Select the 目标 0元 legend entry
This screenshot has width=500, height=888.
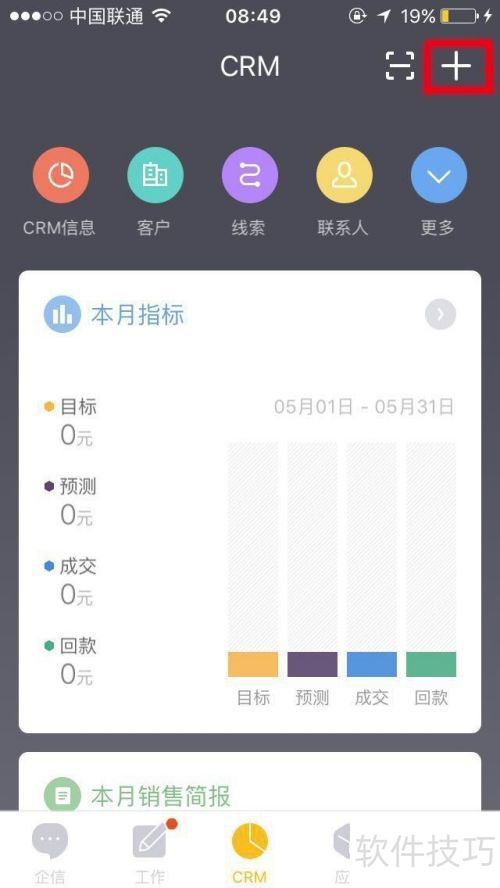(71, 422)
